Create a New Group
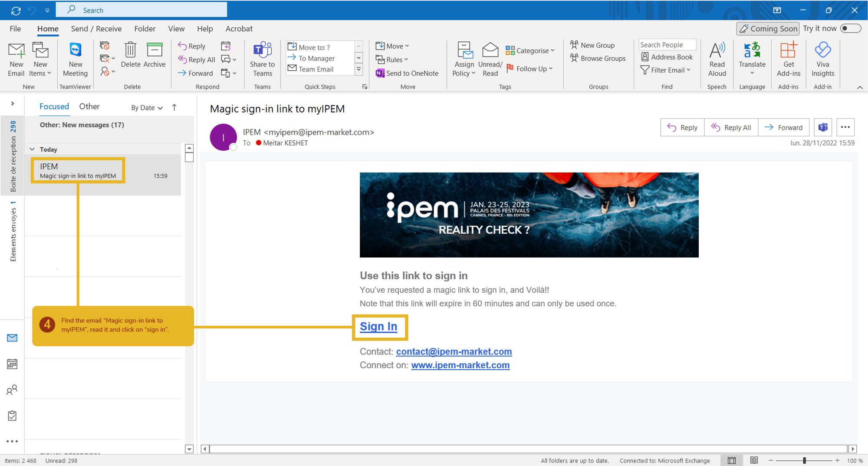The image size is (868, 466). pos(592,45)
